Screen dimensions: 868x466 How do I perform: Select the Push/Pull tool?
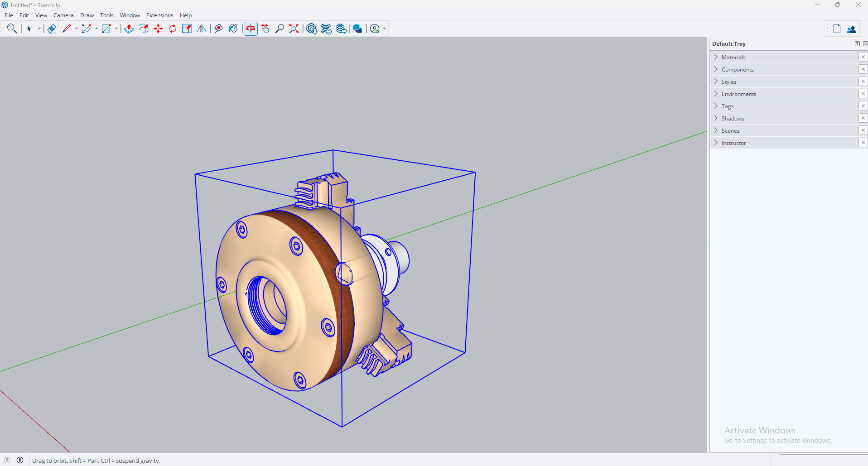(x=129, y=29)
